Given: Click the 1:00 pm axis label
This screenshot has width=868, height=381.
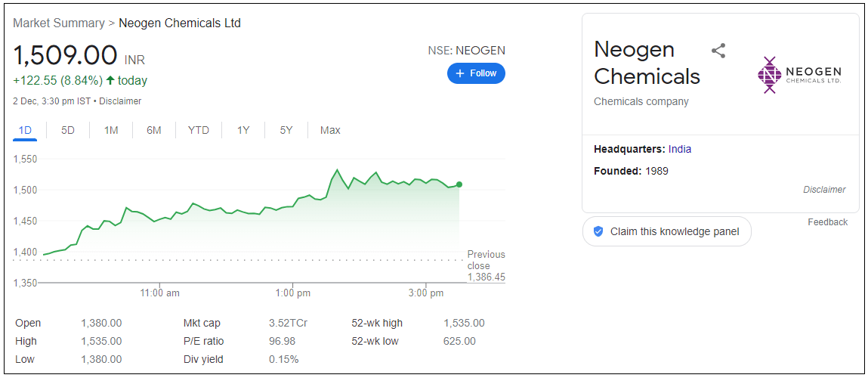Looking at the screenshot, I should click(292, 293).
